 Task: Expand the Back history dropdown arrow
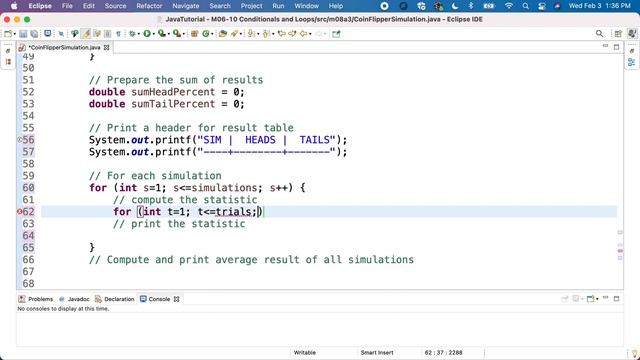[x=310, y=34]
